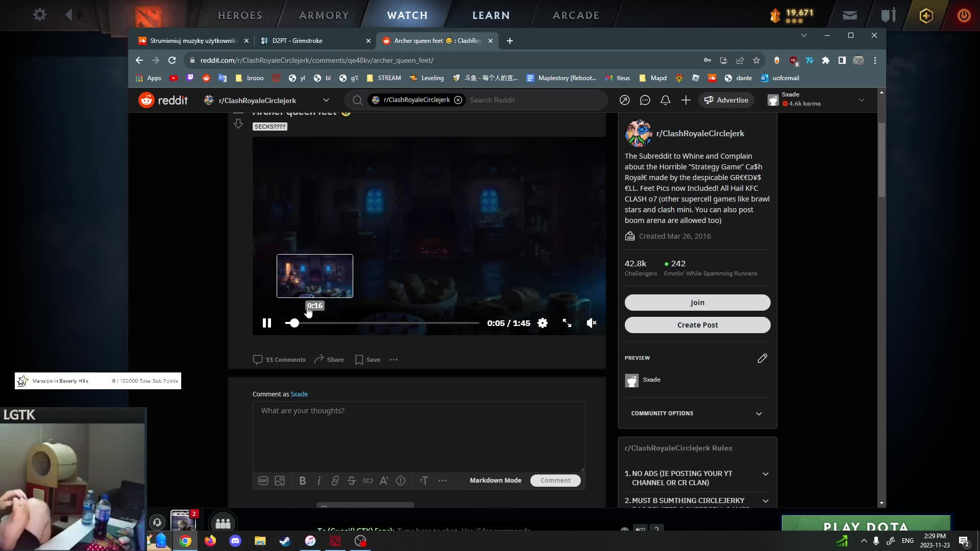Open Steam from the taskbar
The width and height of the screenshot is (980, 551).
(285, 541)
